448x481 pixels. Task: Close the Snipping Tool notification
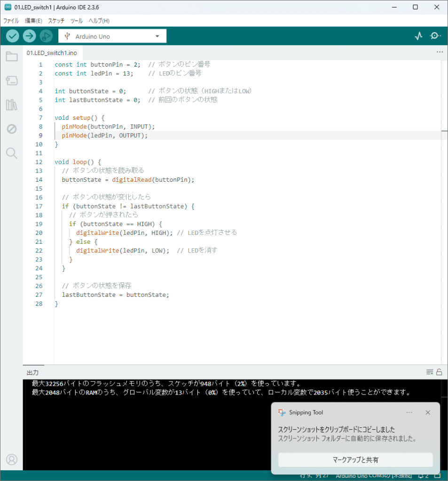pos(428,412)
